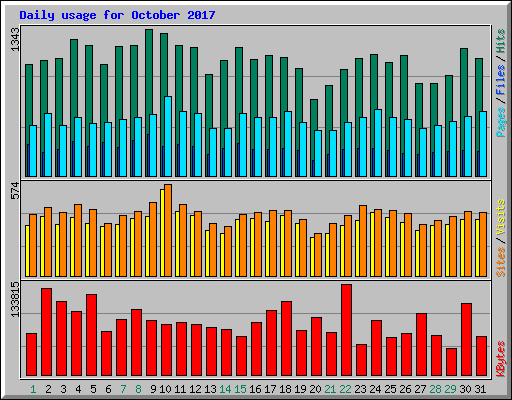Screen dimensions: 512x400
Task: Click the KBytes legend label
Action: pos(501,359)
